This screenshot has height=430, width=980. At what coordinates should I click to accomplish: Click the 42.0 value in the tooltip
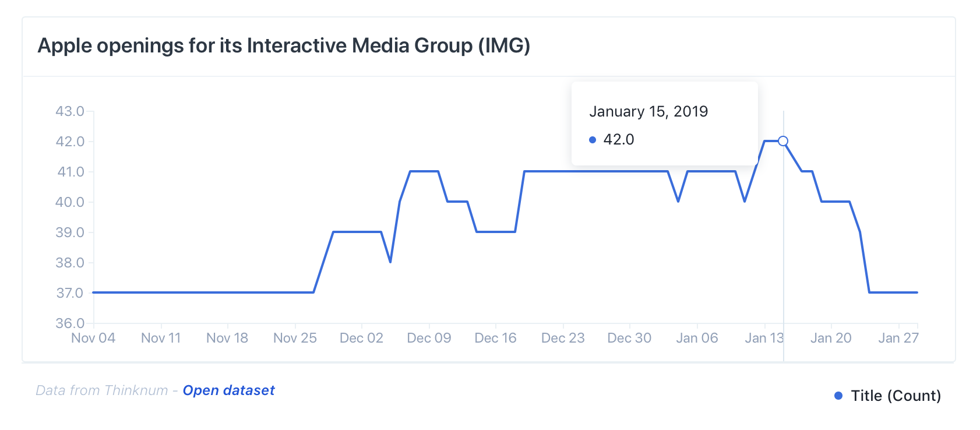[x=619, y=140]
